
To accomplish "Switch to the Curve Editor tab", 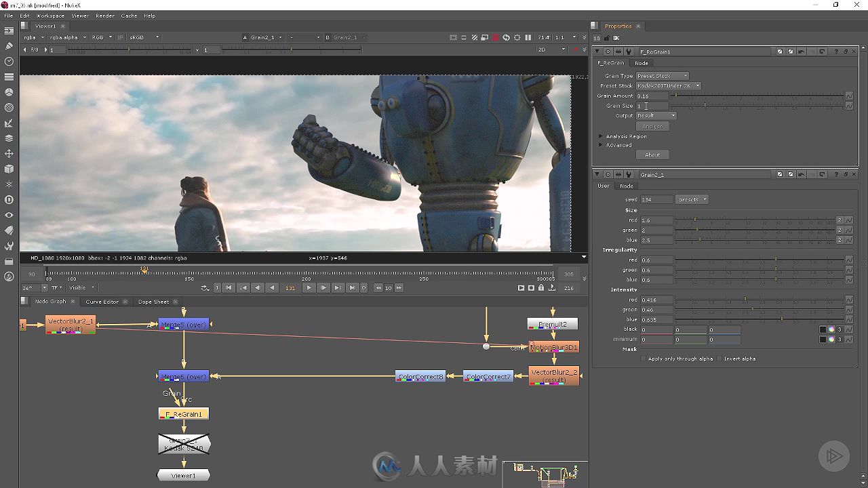I will (x=102, y=302).
